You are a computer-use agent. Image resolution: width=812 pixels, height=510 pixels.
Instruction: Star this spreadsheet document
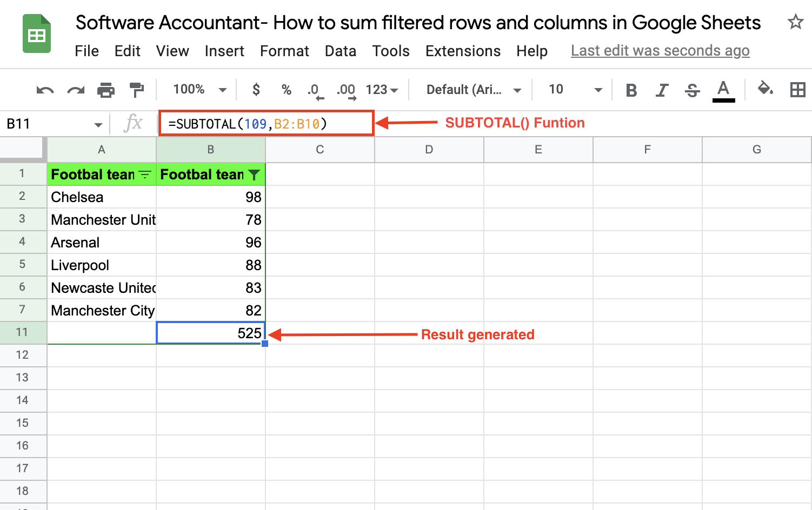pos(795,22)
